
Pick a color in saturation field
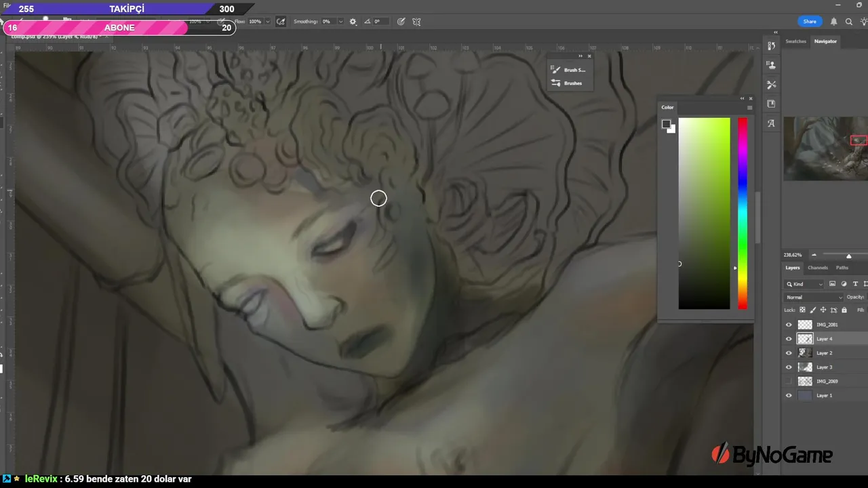pos(704,213)
